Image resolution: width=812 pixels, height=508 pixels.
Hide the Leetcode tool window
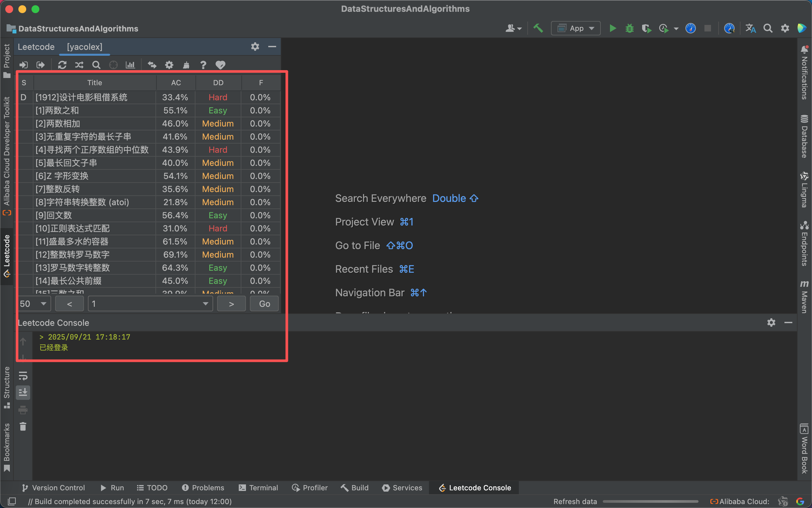pyautogui.click(x=272, y=46)
